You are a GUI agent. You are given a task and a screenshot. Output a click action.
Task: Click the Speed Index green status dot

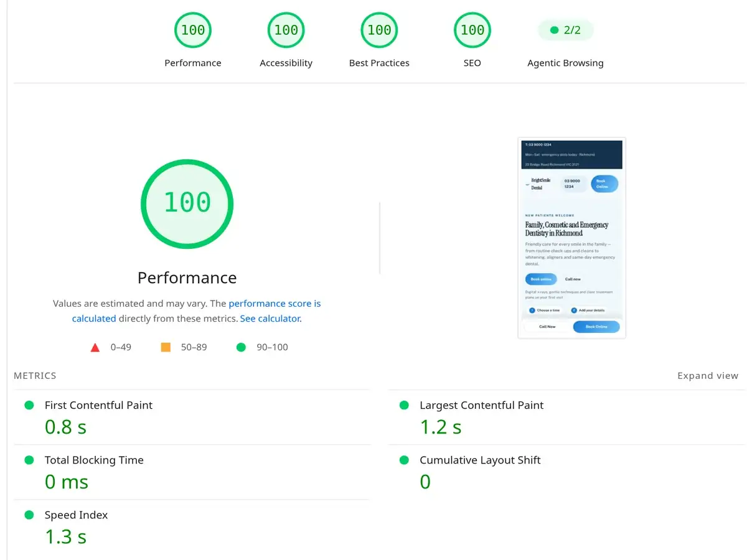[29, 515]
